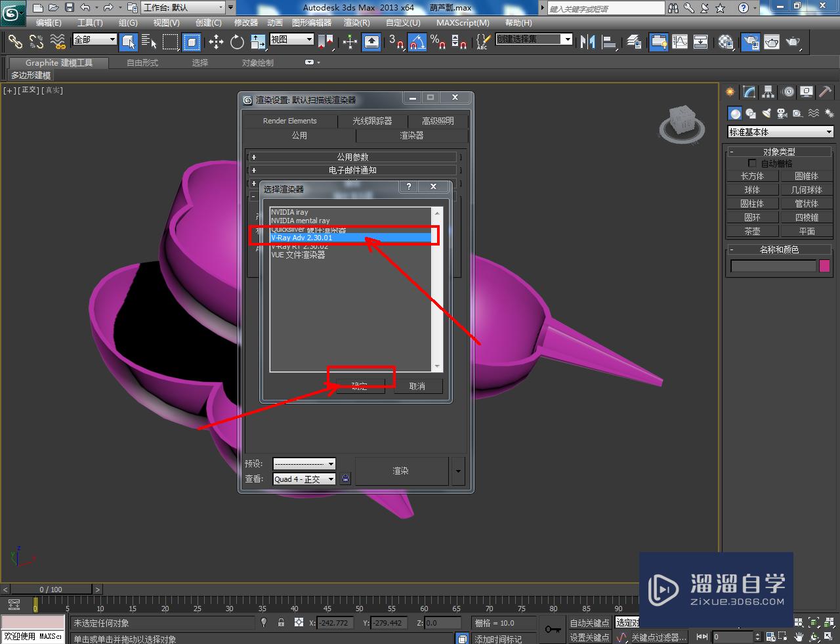The image size is (840, 644).
Task: Open Render Setup toolbar icon
Action: (750, 42)
